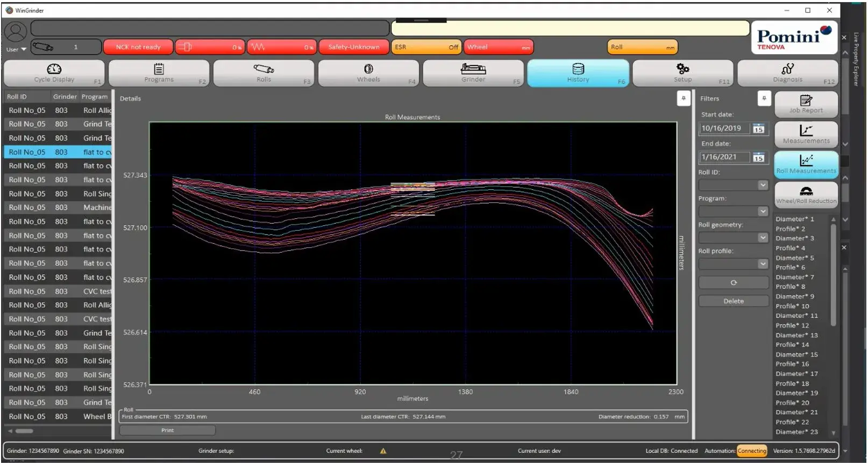Click the series list vertical scrollbar
The image size is (868, 463).
pos(834,274)
